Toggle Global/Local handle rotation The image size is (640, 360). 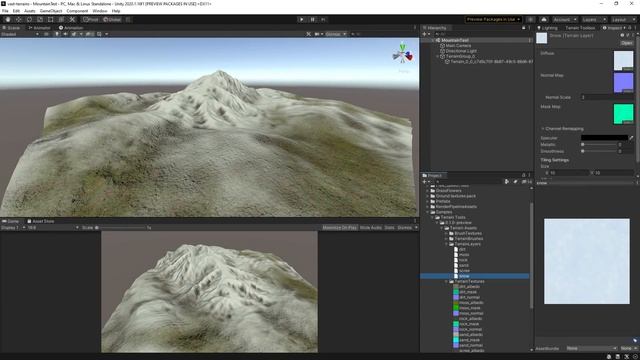pos(112,19)
